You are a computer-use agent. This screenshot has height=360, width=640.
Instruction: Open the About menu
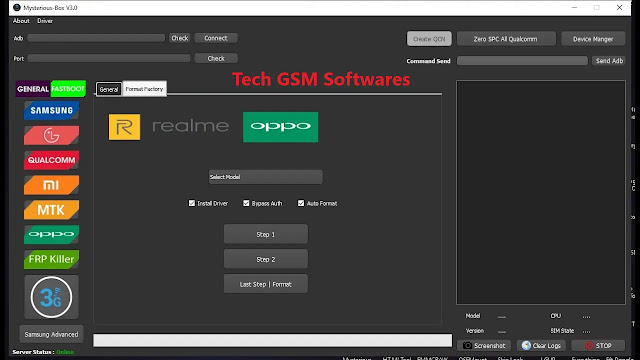(21, 21)
